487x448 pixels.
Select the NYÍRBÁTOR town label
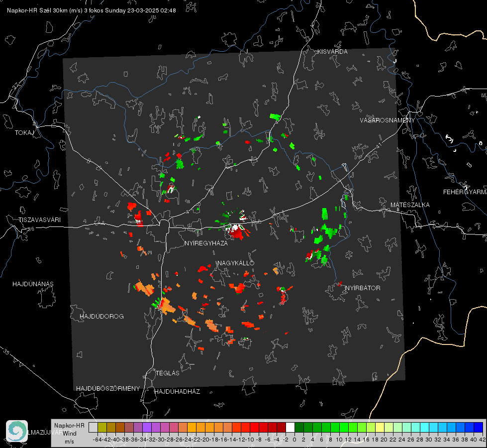point(363,288)
